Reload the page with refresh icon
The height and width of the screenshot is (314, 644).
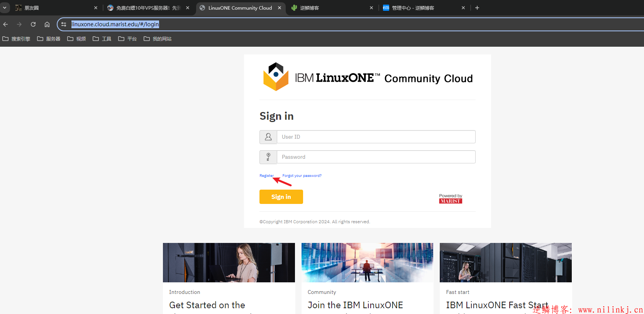tap(33, 24)
